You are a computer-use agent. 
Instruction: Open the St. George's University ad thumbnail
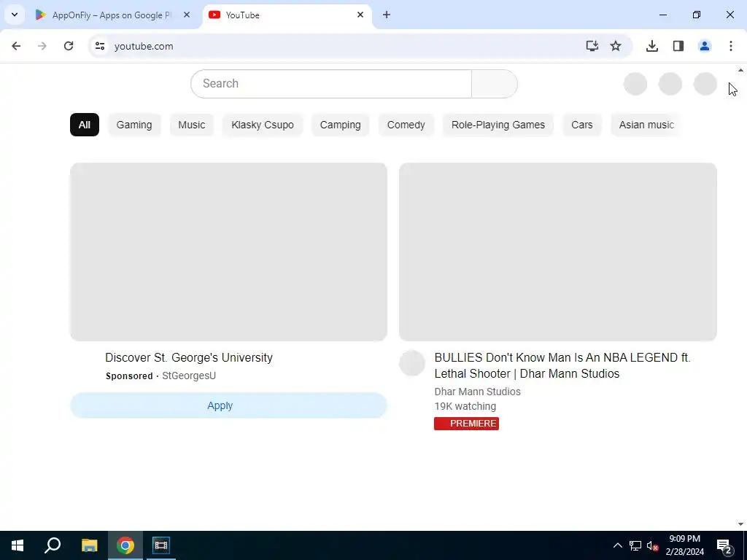point(228,252)
